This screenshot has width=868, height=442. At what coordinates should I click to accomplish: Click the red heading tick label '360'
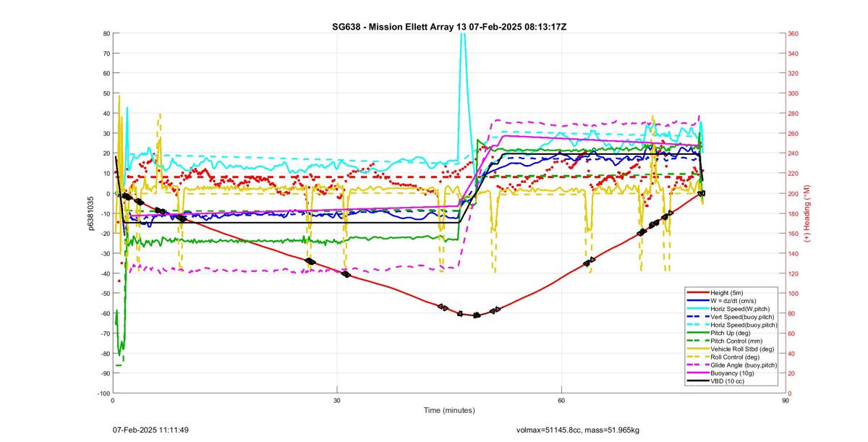pos(793,33)
